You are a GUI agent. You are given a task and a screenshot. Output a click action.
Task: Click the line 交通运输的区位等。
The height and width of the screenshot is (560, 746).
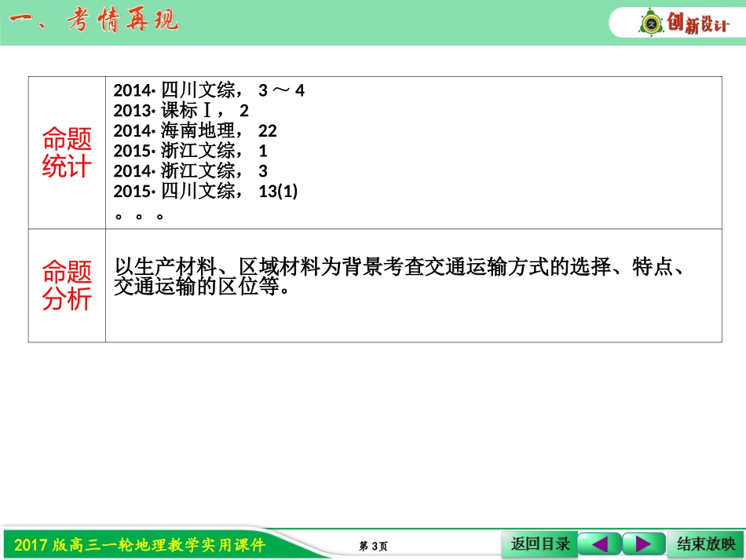coord(202,287)
